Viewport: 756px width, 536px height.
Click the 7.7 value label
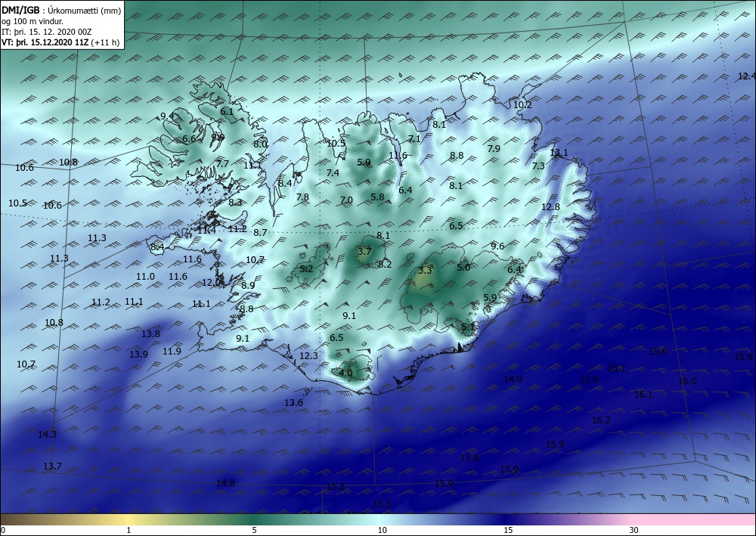click(222, 163)
